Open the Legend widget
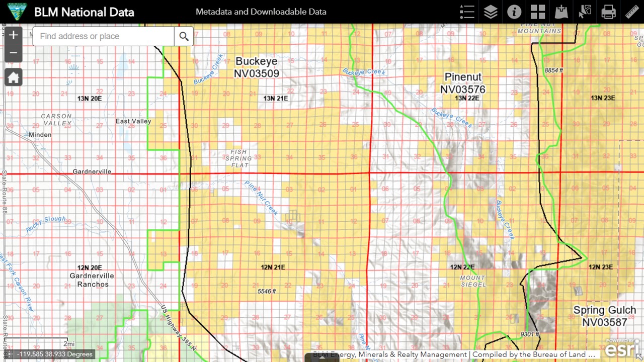Image resolution: width=644 pixels, height=362 pixels. [467, 12]
